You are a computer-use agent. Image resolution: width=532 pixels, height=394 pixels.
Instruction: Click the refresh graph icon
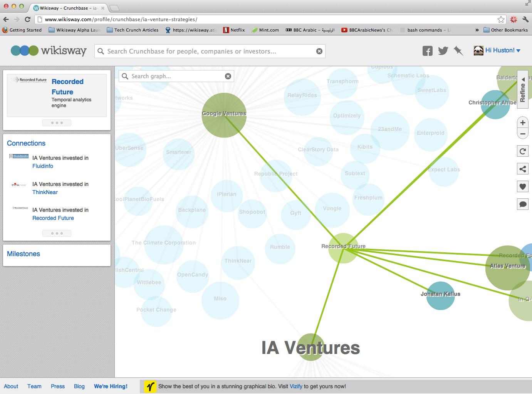[523, 151]
